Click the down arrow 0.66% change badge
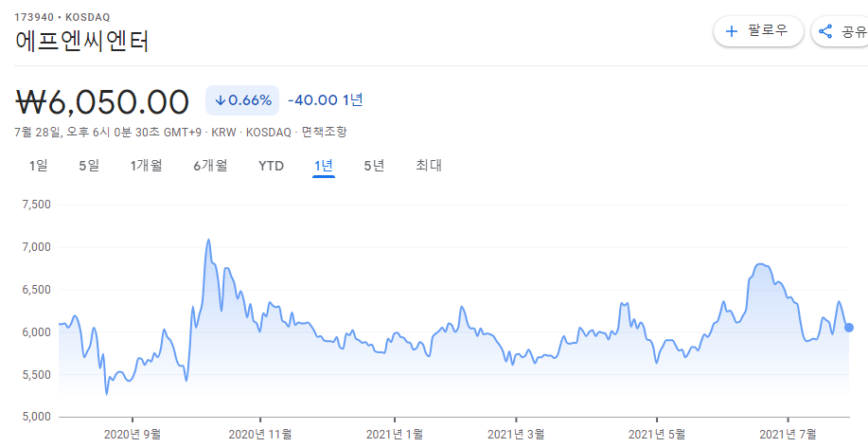This screenshot has width=868, height=447. [242, 100]
